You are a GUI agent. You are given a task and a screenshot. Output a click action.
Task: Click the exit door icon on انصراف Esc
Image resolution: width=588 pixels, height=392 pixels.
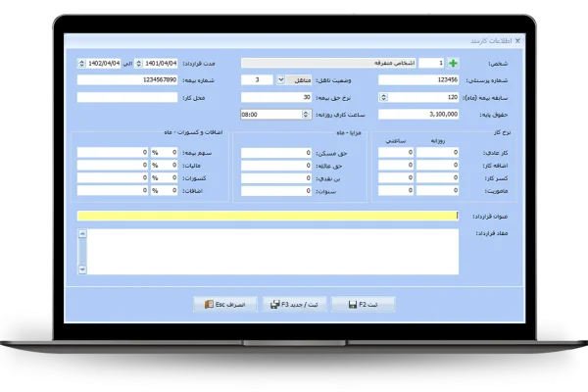click(209, 305)
